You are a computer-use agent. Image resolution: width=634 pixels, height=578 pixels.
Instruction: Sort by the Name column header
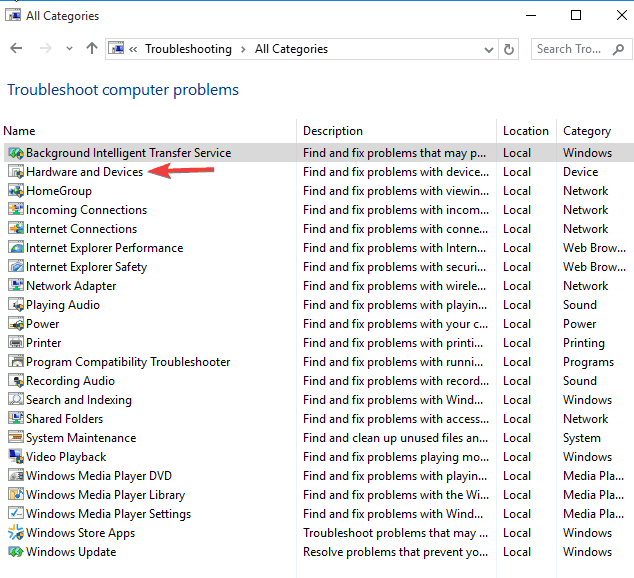[x=19, y=131]
